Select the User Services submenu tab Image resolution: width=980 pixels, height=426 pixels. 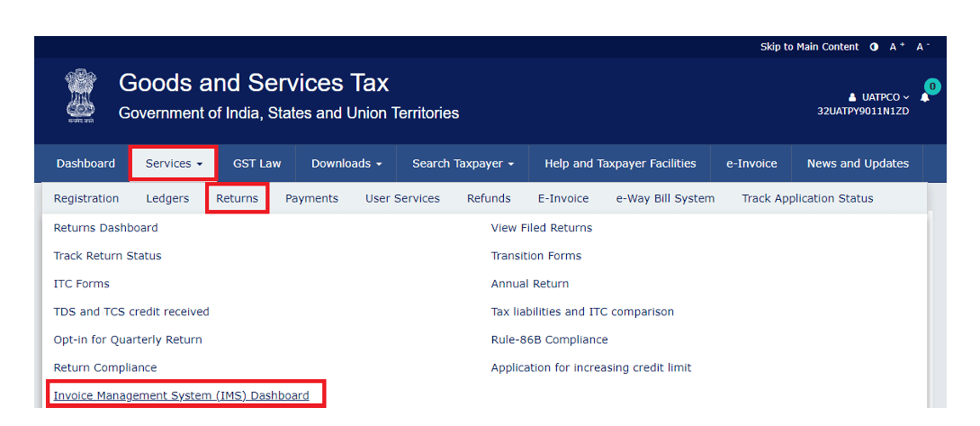click(402, 198)
